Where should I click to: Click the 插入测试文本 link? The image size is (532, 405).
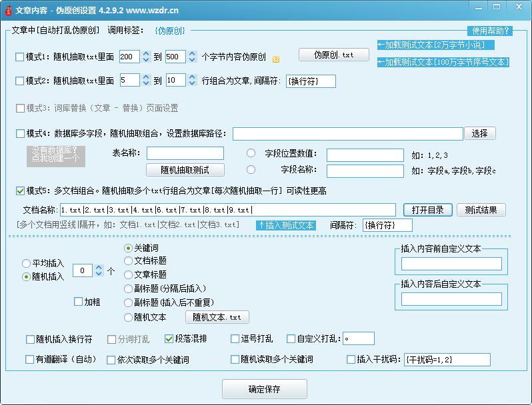click(286, 225)
